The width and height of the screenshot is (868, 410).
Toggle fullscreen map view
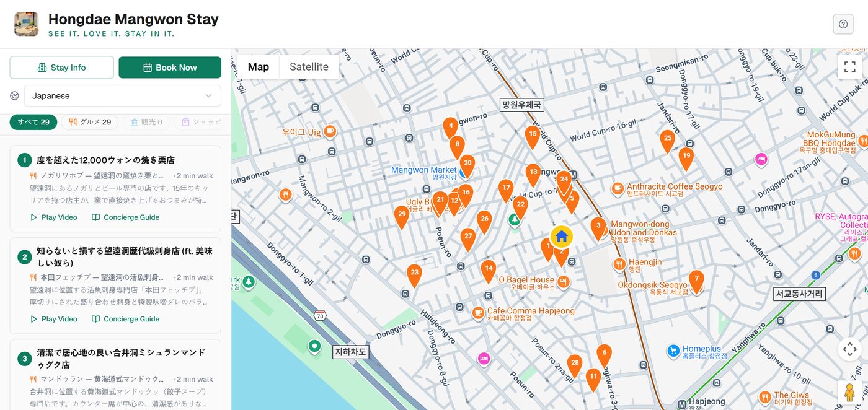point(849,67)
